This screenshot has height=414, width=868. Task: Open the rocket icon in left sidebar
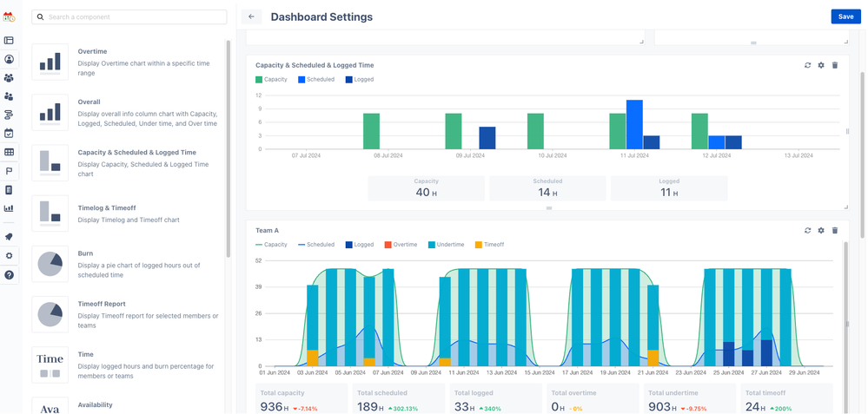pyautogui.click(x=9, y=237)
